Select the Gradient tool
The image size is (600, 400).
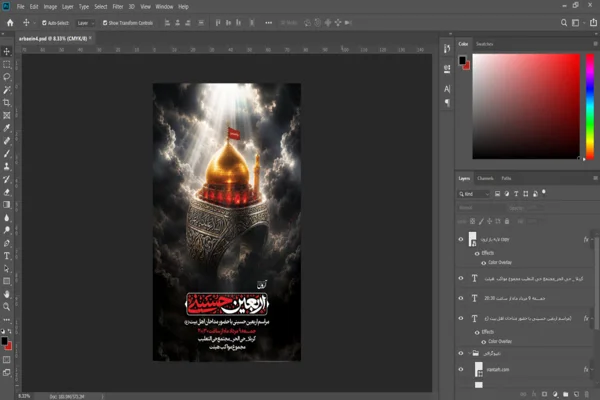pos(7,205)
